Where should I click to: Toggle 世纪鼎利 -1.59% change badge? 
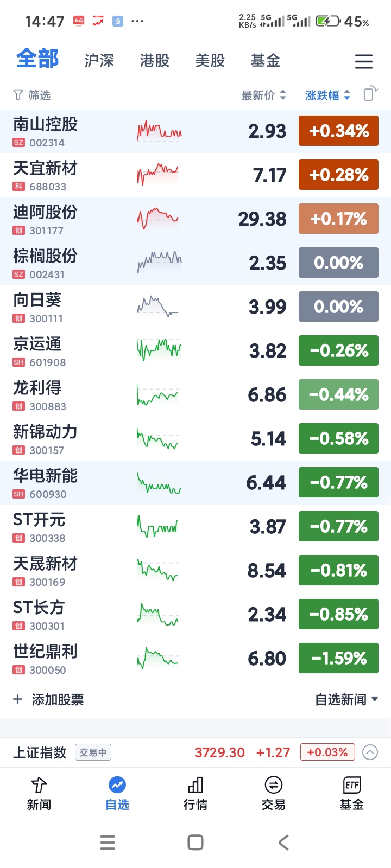pyautogui.click(x=338, y=658)
